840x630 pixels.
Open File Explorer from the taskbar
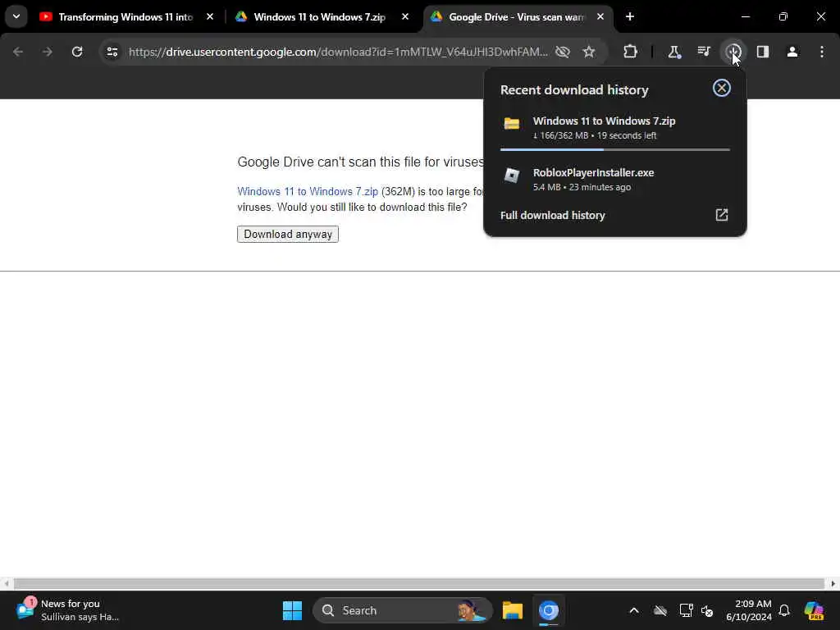[512, 610]
